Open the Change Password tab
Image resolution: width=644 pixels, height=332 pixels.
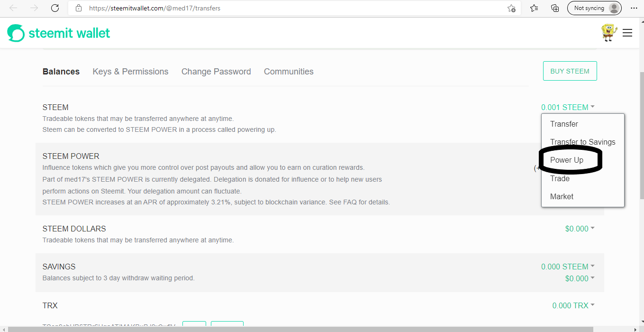coord(216,72)
